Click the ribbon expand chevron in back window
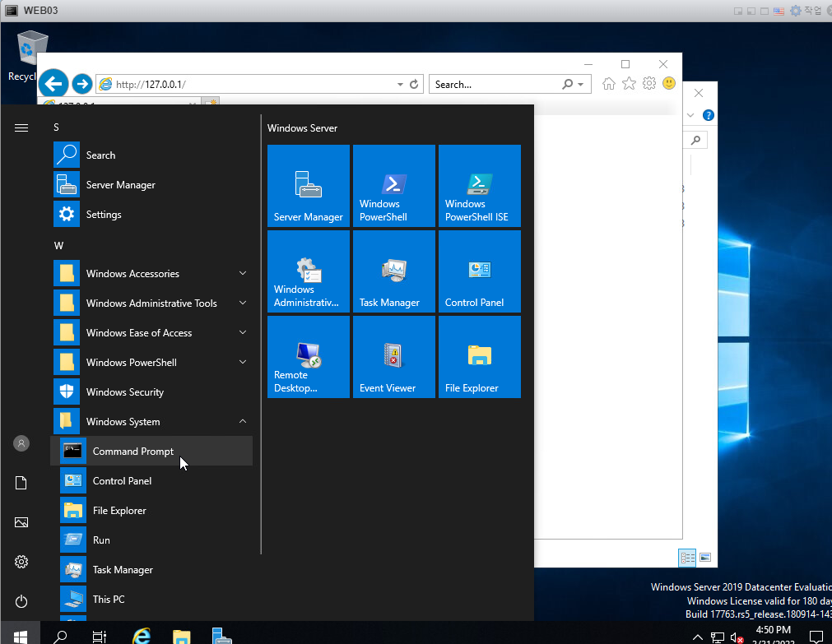This screenshot has height=644, width=832. click(690, 115)
